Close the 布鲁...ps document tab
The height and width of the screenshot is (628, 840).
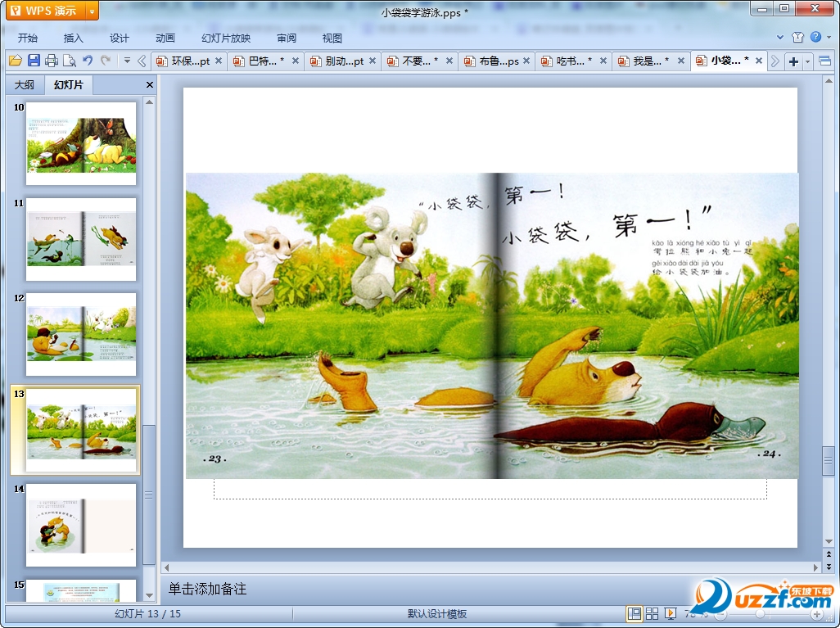(526, 61)
